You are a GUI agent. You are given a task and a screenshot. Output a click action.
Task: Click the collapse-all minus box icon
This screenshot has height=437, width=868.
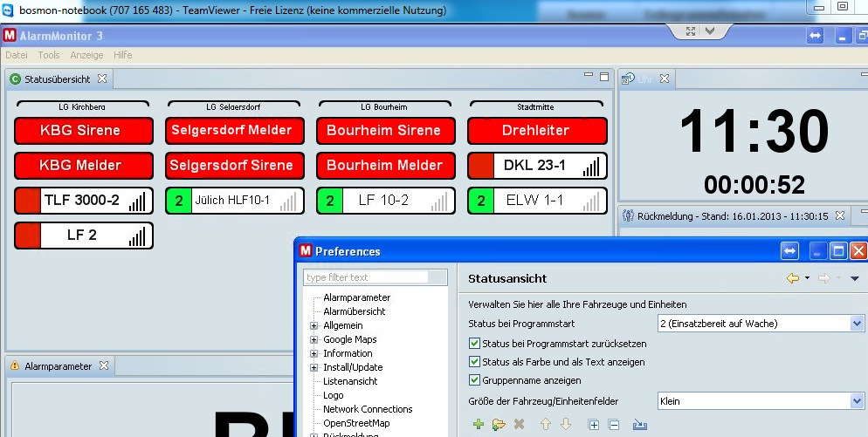(614, 425)
